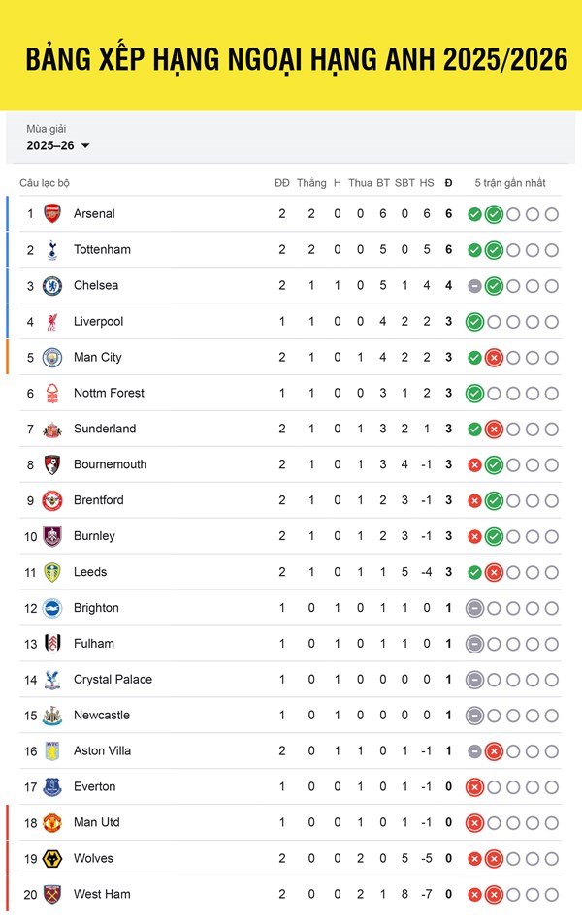The image size is (582, 924).
Task: Click Arsenal's most recent win indicator
Action: pyautogui.click(x=494, y=214)
